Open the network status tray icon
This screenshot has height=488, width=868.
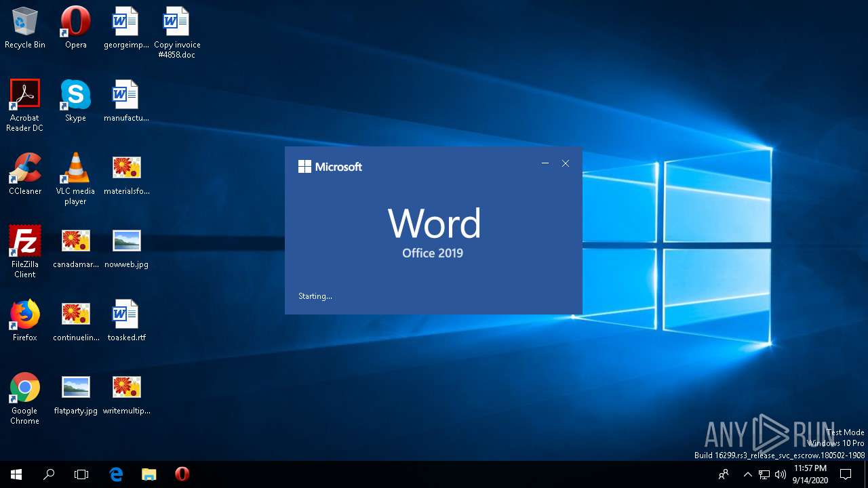point(764,474)
